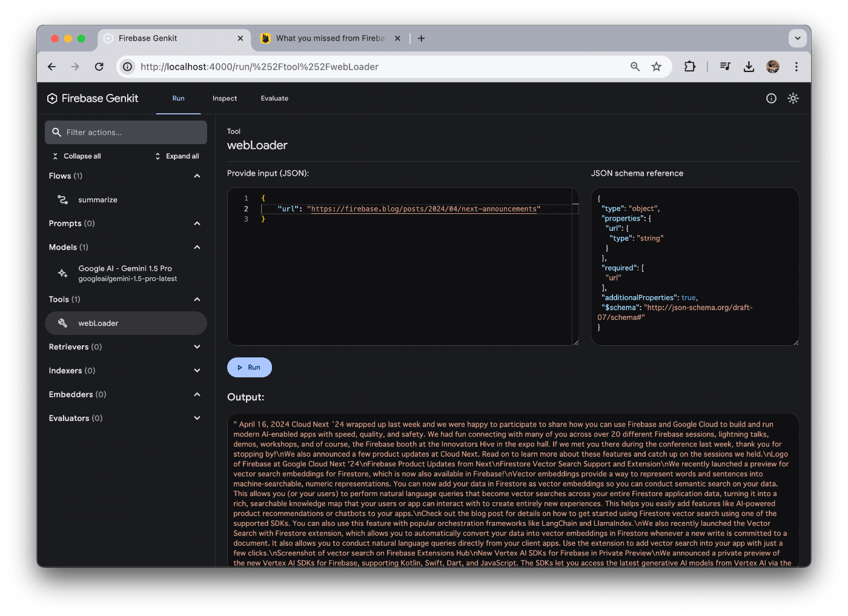Switch to the Inspect tab
The image size is (848, 616).
coord(225,98)
